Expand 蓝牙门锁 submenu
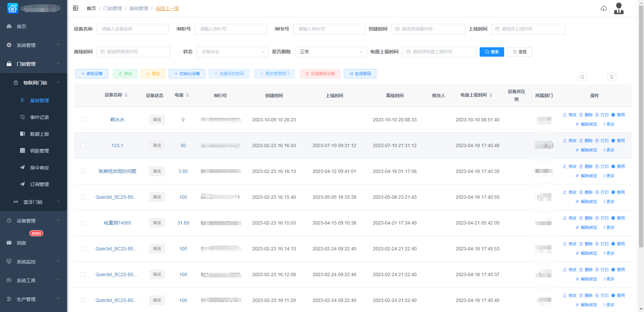The image size is (644, 312). pos(34,202)
